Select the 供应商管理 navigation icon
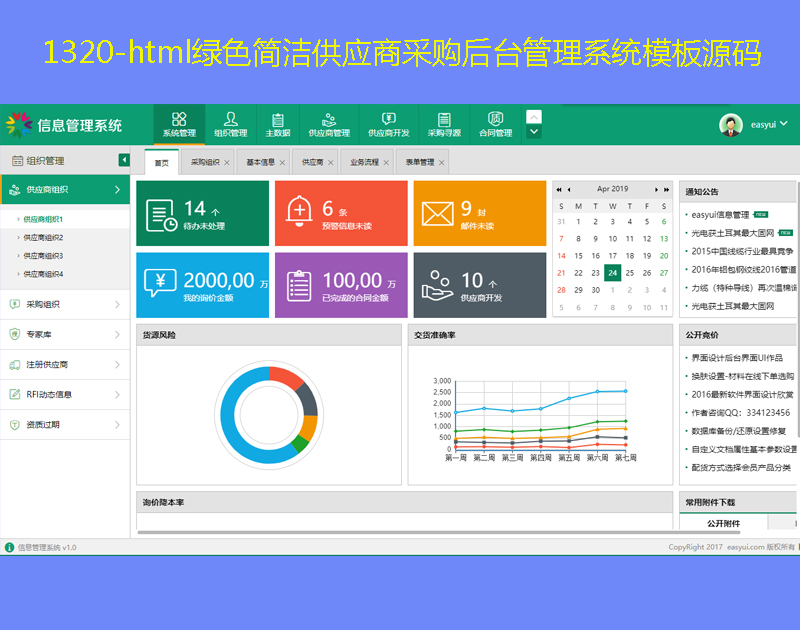 (x=329, y=124)
